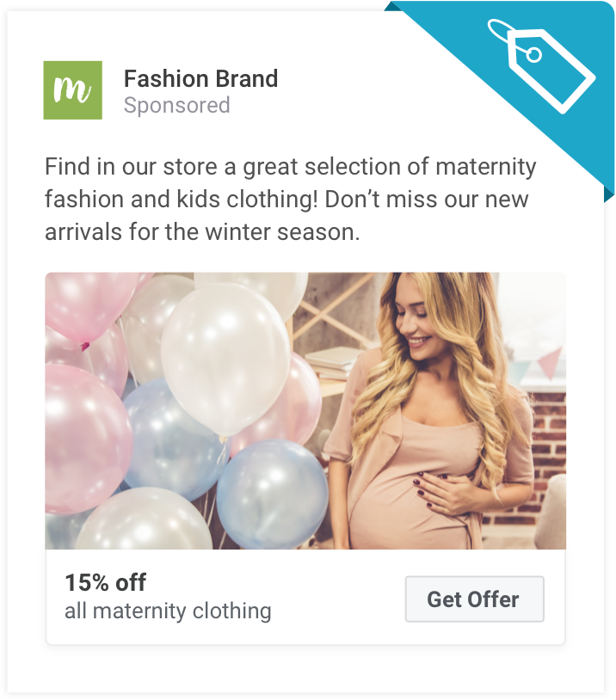Click the stack of books on shelf
This screenshot has width=616, height=700.
point(334,363)
